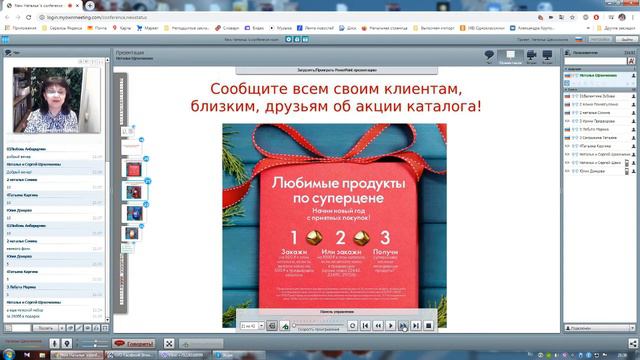Click the chat Send (Послать) button

46,328
